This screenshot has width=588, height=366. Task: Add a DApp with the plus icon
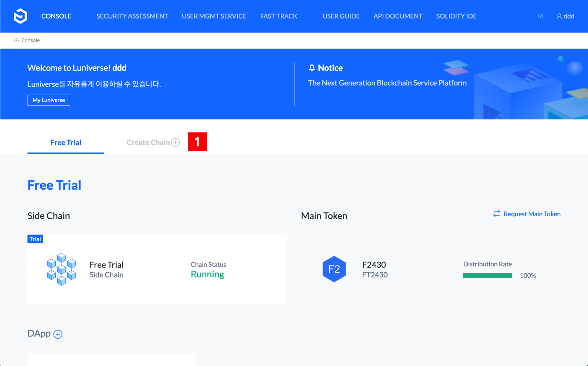pos(58,334)
